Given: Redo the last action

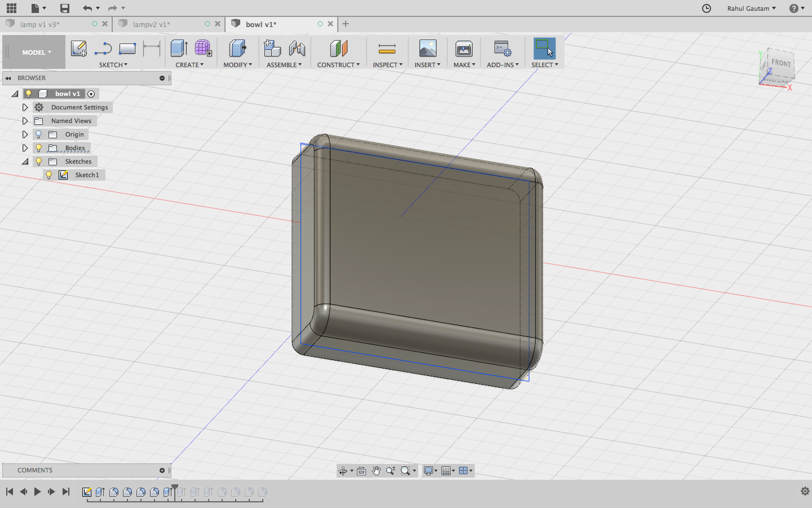Looking at the screenshot, I should [112, 8].
